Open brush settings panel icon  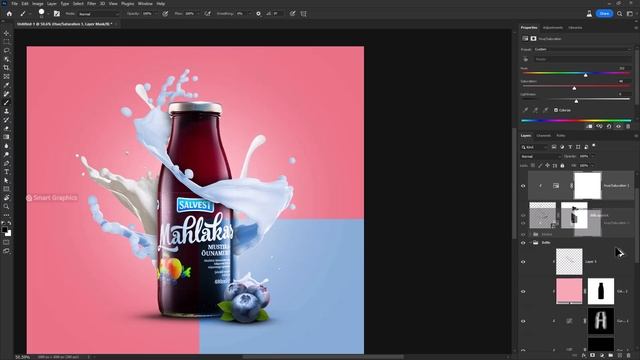(57, 13)
